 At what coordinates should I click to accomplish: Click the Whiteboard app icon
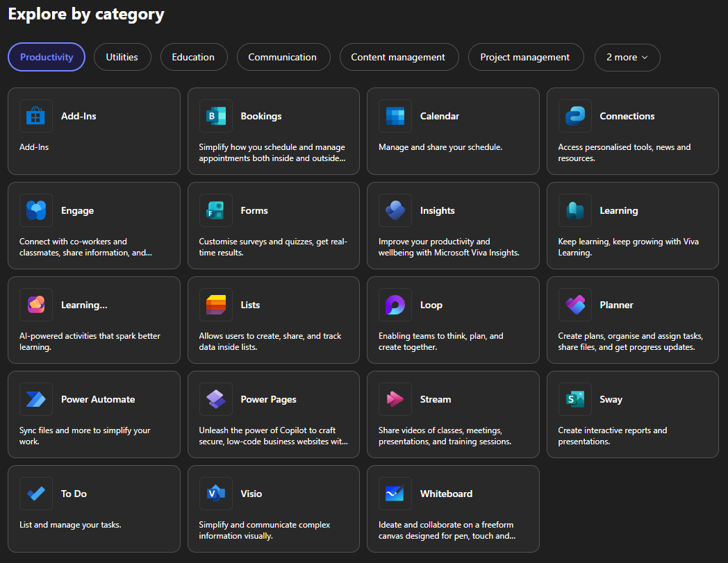point(395,494)
